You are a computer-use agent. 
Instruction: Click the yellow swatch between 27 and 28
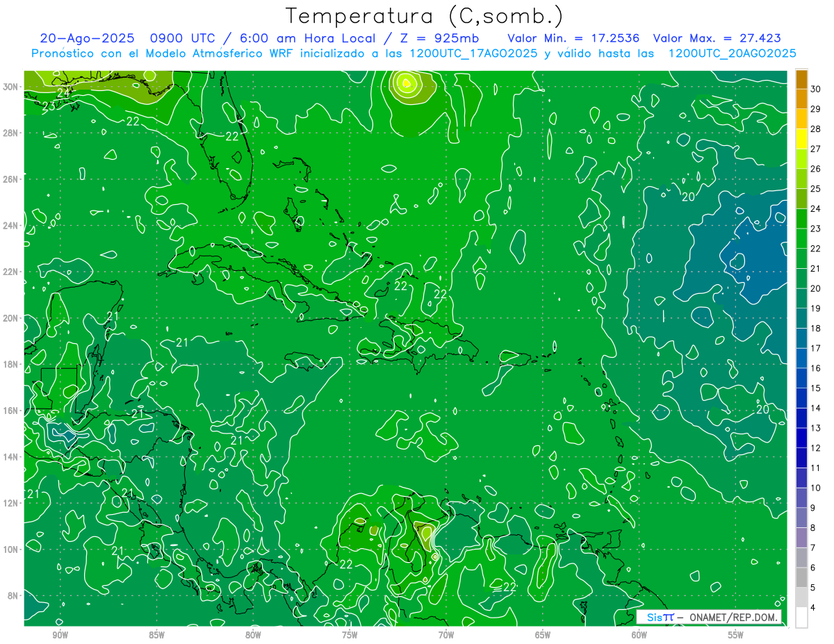click(801, 139)
